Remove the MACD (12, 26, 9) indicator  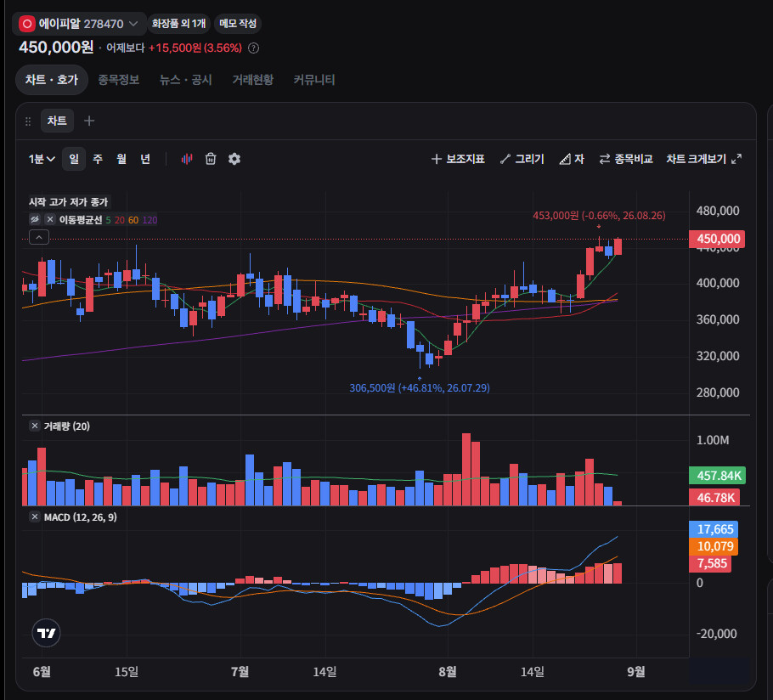(35, 517)
